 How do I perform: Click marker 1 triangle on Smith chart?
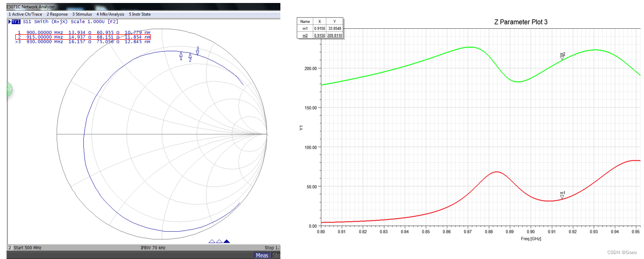[x=181, y=55]
